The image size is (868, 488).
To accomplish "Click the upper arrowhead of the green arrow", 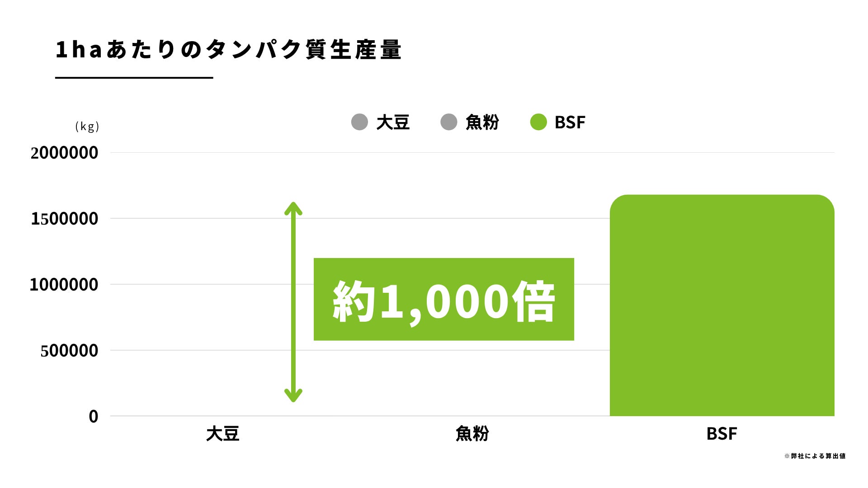I will point(293,209).
